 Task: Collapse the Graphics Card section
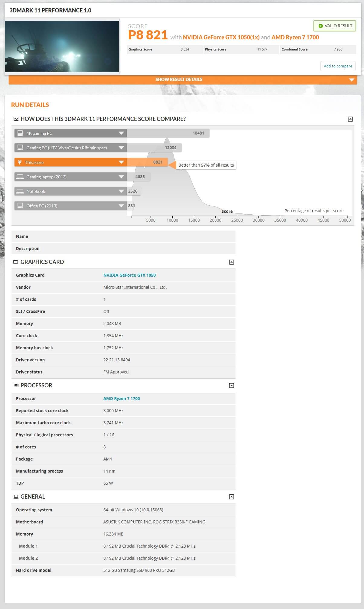pyautogui.click(x=232, y=262)
